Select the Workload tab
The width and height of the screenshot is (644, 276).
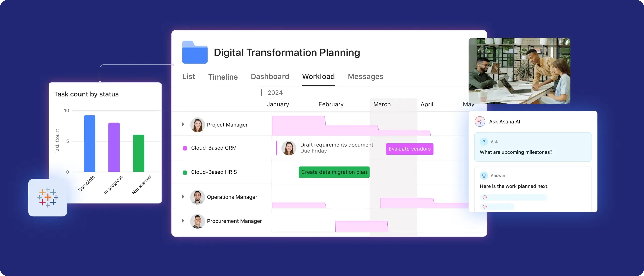318,76
